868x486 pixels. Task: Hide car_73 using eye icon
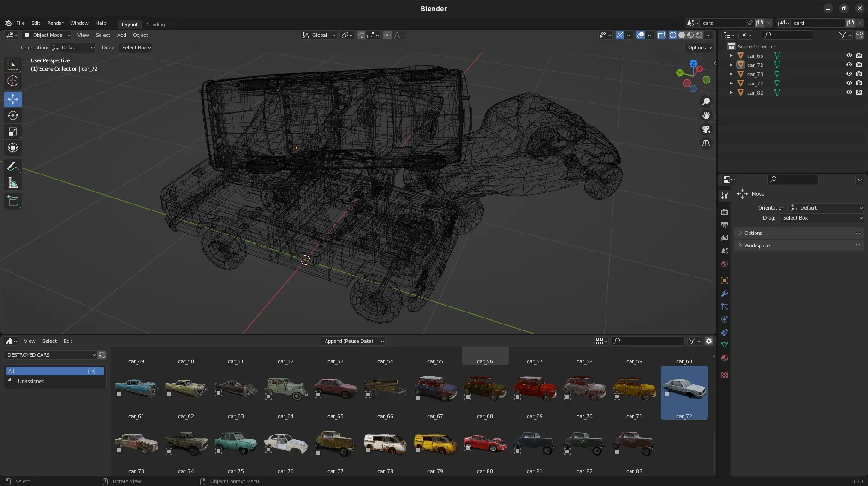849,74
